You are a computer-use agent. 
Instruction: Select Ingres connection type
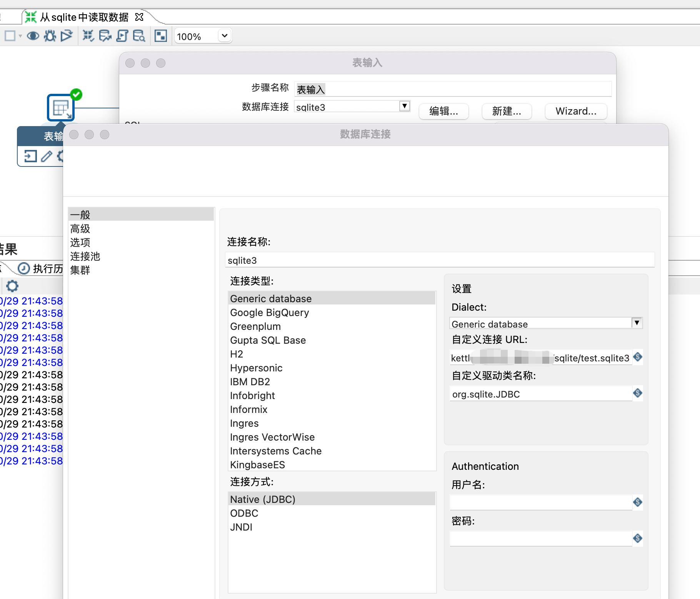(332, 423)
